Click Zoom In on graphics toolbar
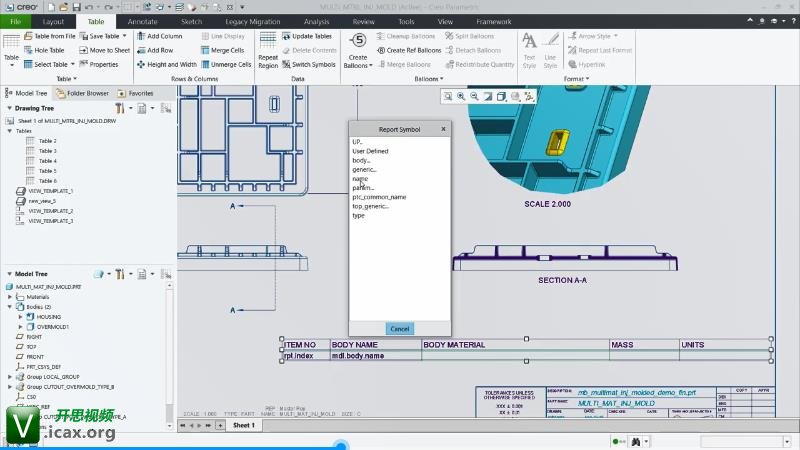Screen dimensions: 800x450 [460, 96]
